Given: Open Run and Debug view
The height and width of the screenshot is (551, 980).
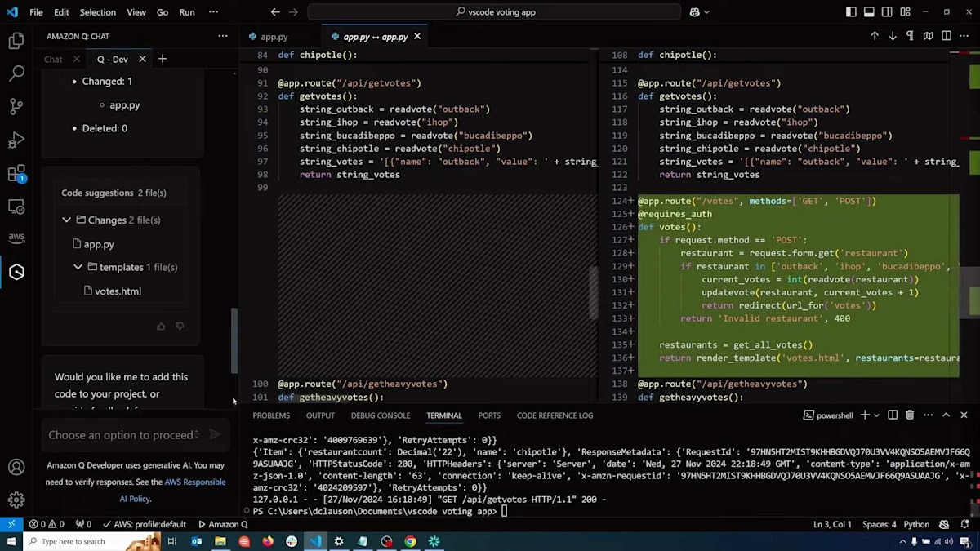Looking at the screenshot, I should [x=16, y=140].
